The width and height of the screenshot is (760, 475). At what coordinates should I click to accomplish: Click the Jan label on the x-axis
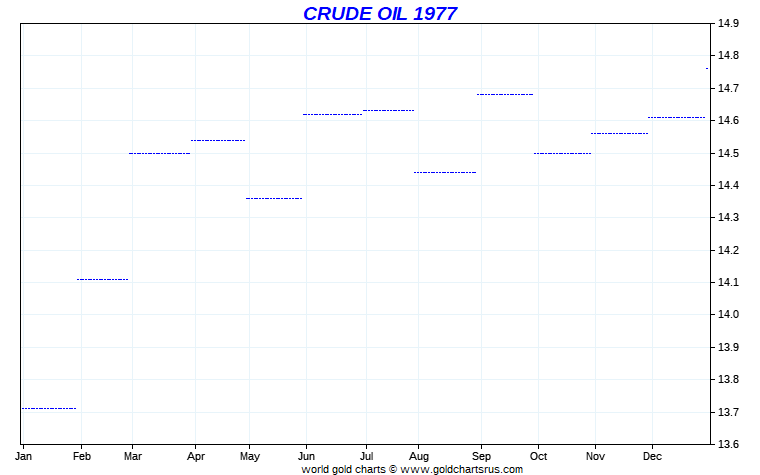point(23,457)
